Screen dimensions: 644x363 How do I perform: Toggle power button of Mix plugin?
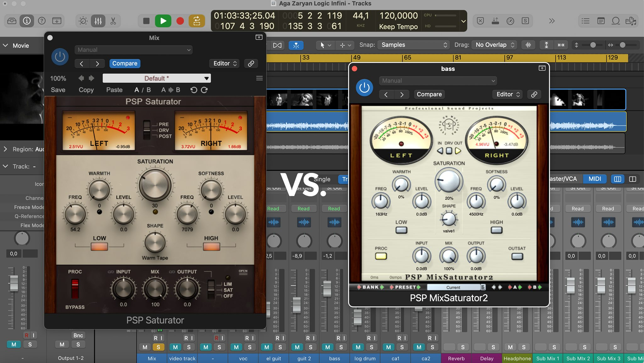(x=60, y=57)
